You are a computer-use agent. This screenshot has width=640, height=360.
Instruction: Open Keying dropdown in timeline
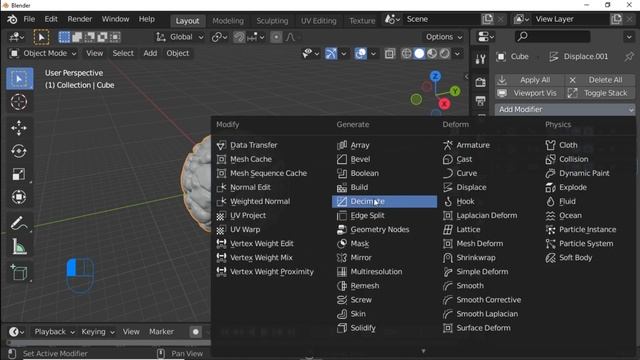[x=98, y=332]
